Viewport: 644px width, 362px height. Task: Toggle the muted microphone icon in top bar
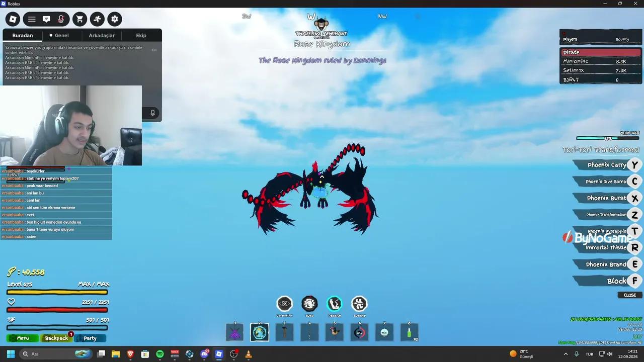(x=61, y=19)
